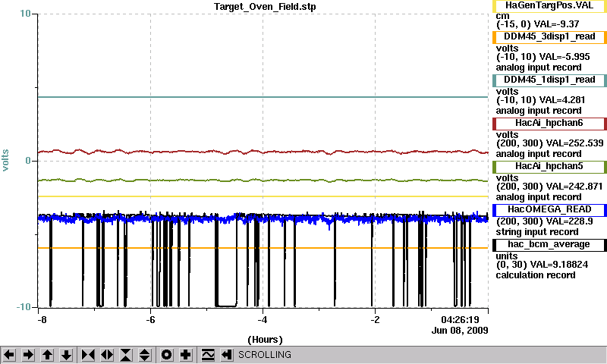Click the -6 tick on time axis
Viewport: 607px width, 364px height.
(150, 320)
